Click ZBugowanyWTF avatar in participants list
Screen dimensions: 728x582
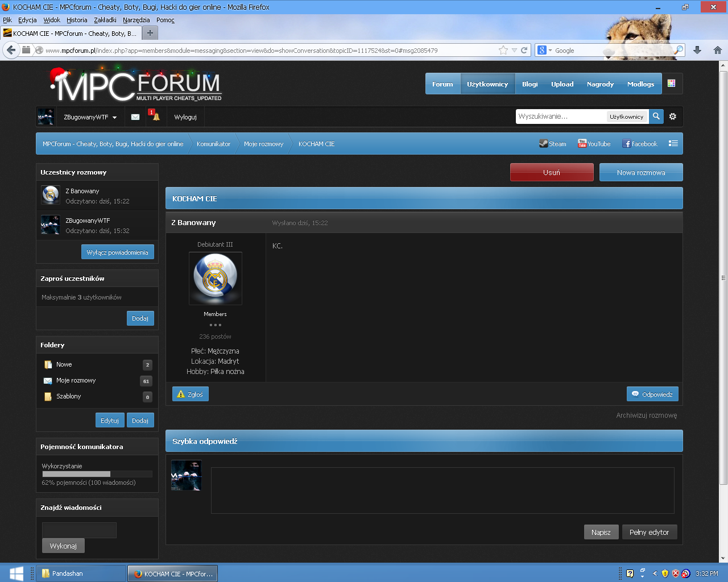point(51,225)
